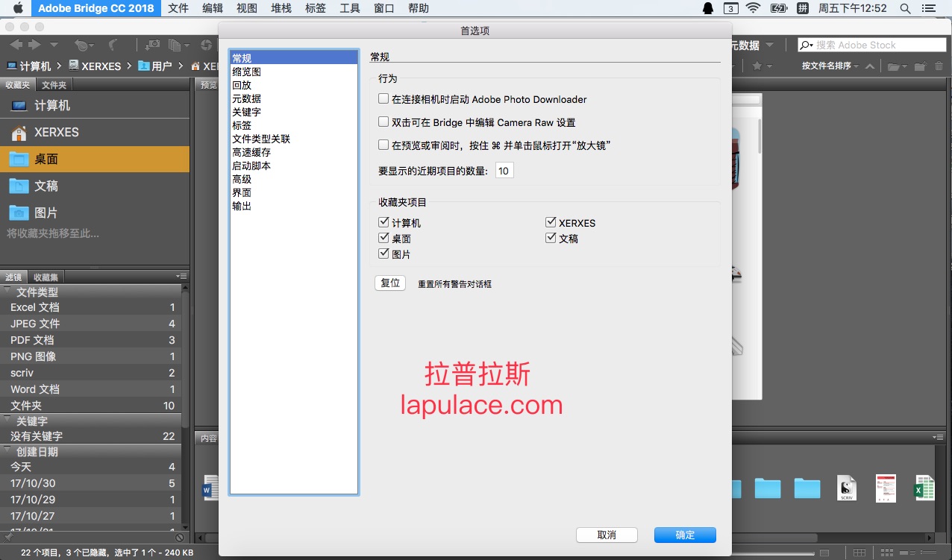Screen dimensions: 952x560
Task: Enable double-click edits Camera Raw settings checkbox
Action: click(383, 122)
